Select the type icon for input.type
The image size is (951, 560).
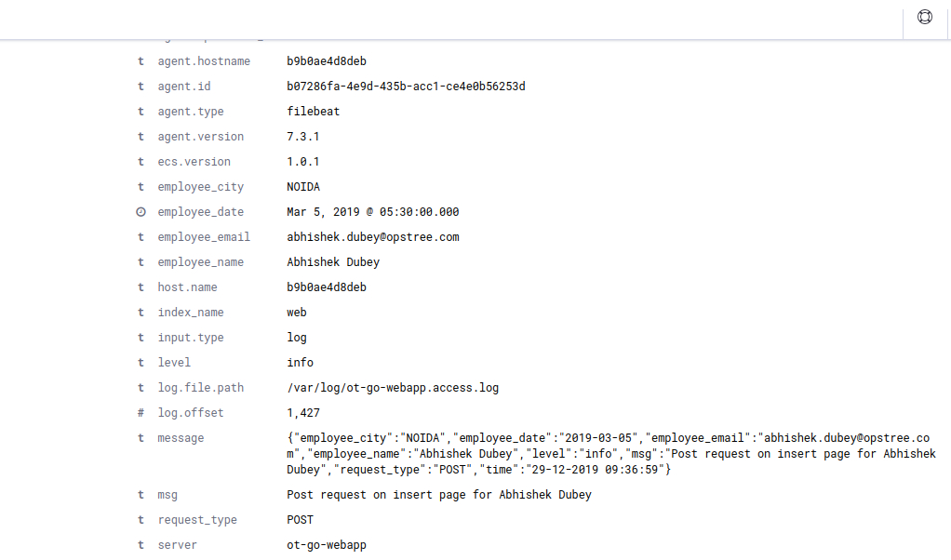[141, 337]
